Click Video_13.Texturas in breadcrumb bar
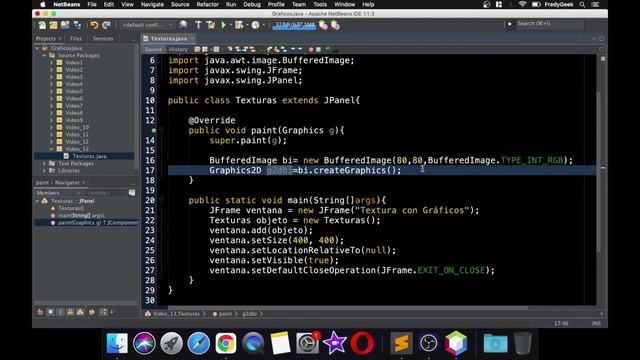 176,314
